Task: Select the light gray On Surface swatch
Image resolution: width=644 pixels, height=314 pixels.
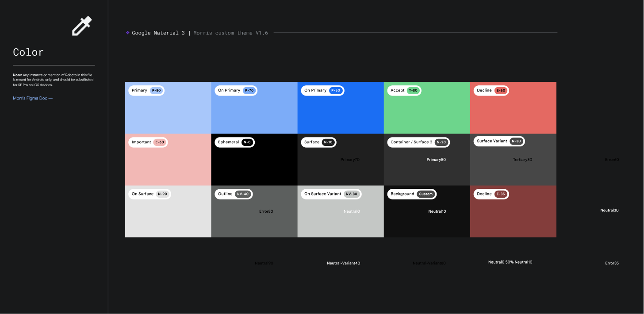Action: coord(168,211)
